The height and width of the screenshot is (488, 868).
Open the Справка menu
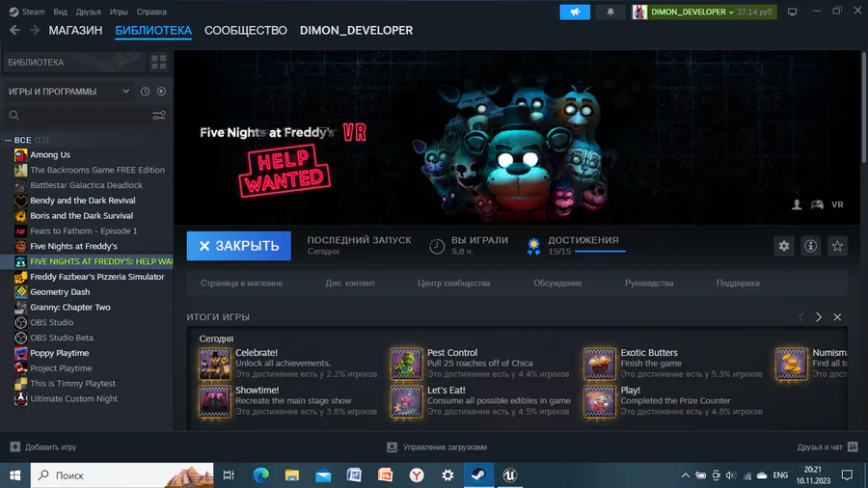[x=151, y=12]
